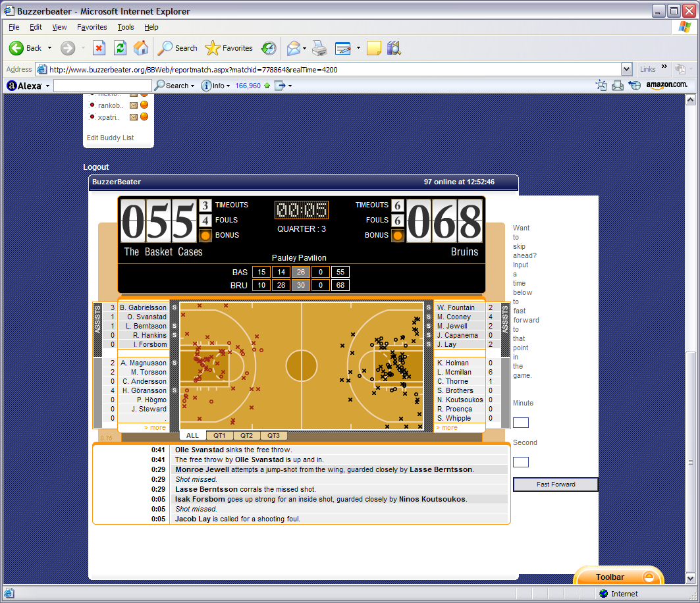700x603 pixels.
Task: Click the Alexa rank 166,960 link
Action: [248, 86]
